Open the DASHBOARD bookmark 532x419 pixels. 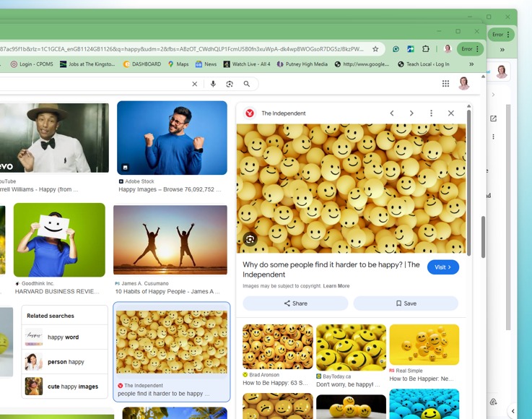[x=142, y=64]
